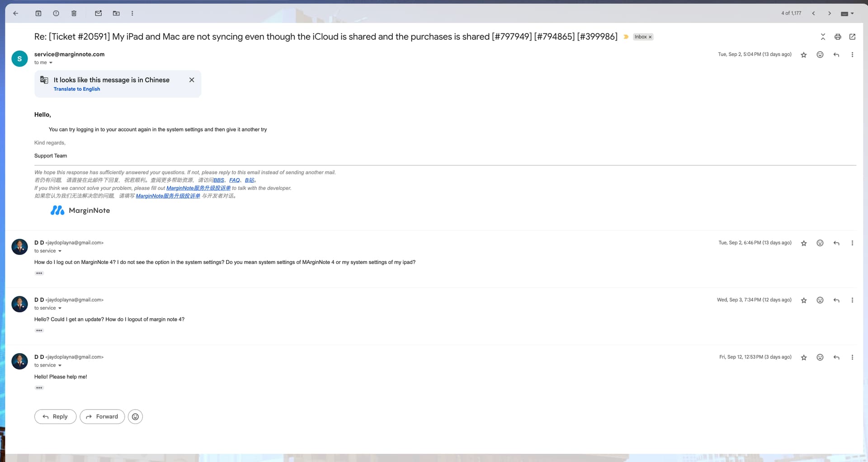The width and height of the screenshot is (868, 462).
Task: Expand recipient details under service@marginnote.com
Action: coord(51,63)
